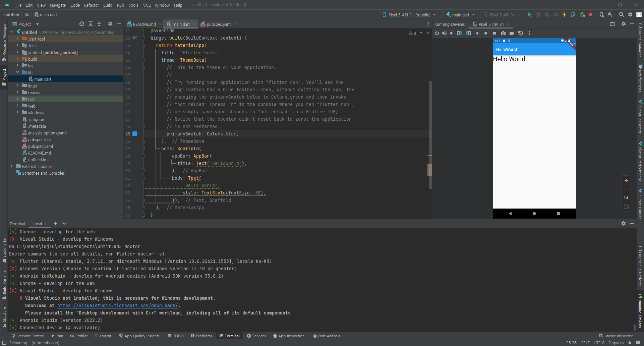Viewport: 644px width, 346px height.
Task: Open the Refactor menu
Action: click(92, 5)
